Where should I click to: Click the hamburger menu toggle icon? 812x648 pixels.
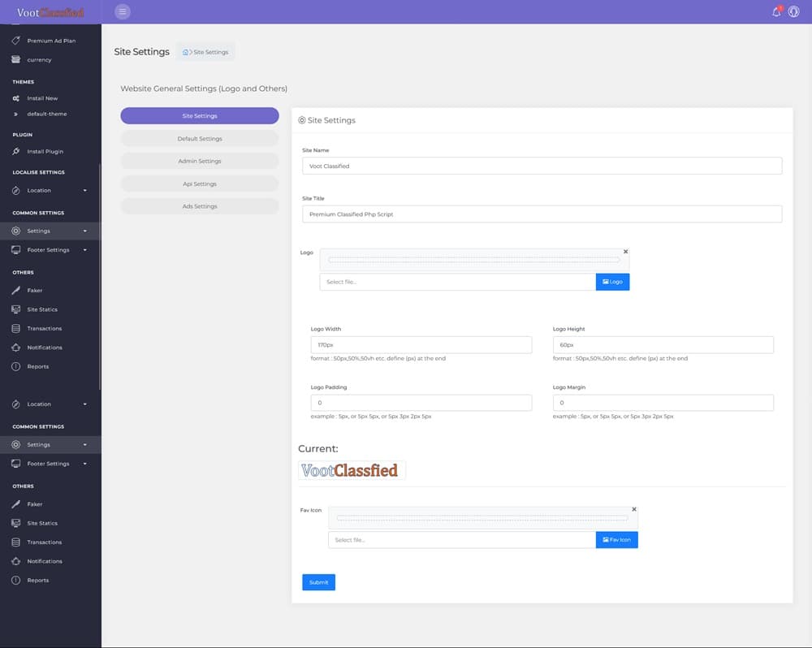(123, 11)
